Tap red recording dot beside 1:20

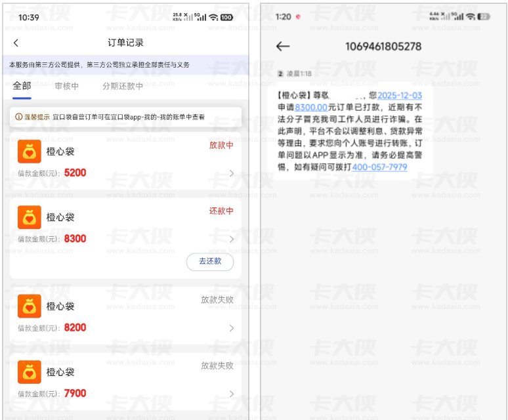coord(298,16)
